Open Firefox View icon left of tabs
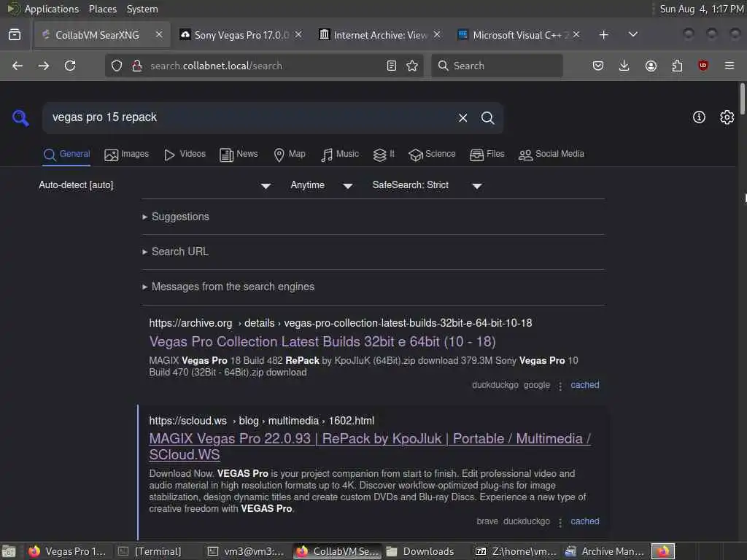 (x=15, y=35)
